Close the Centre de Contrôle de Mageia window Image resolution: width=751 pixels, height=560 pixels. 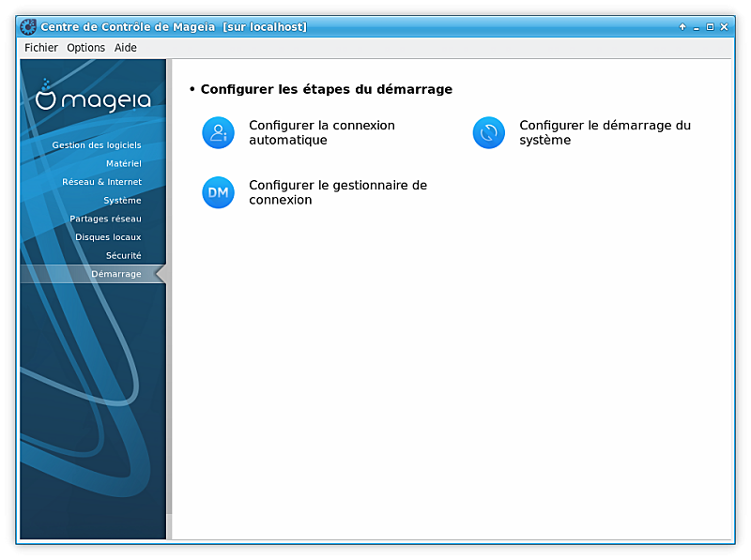724,27
